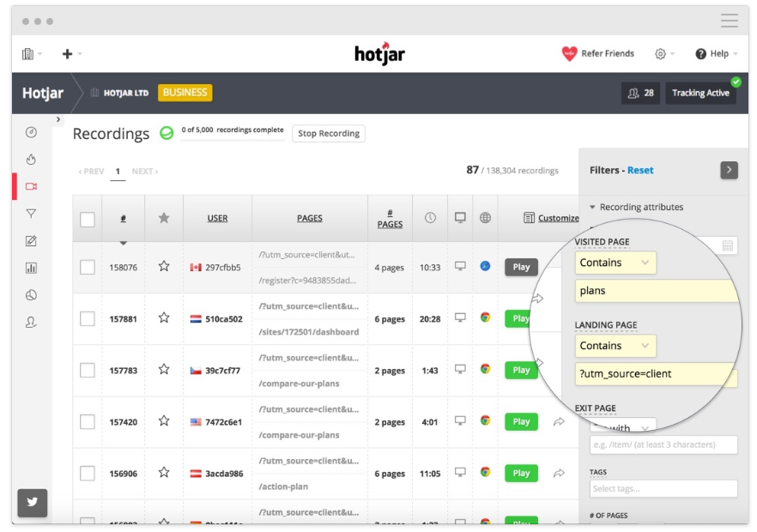This screenshot has width=757, height=532.
Task: Open the settings gear dropdown
Action: click(x=664, y=53)
